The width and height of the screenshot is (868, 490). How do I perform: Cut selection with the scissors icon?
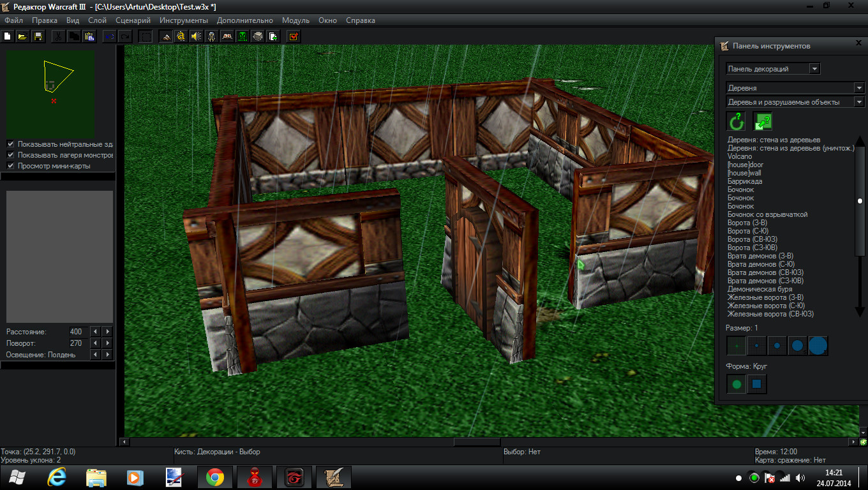(x=58, y=36)
